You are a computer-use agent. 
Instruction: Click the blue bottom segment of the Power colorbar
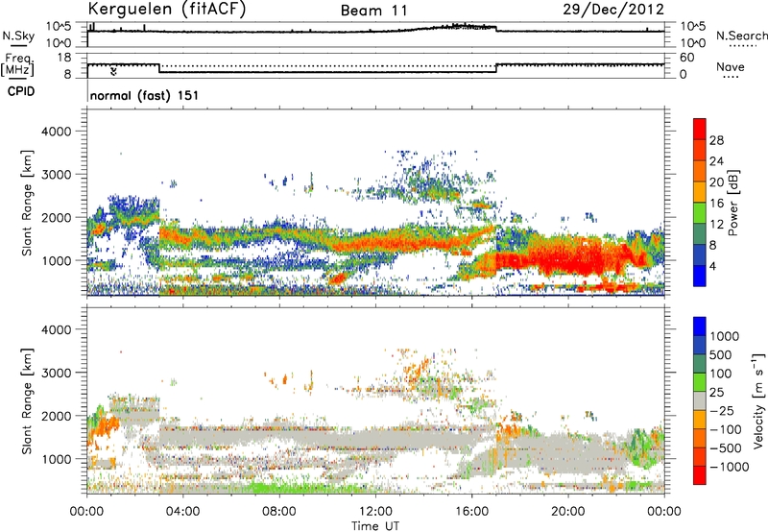700,276
